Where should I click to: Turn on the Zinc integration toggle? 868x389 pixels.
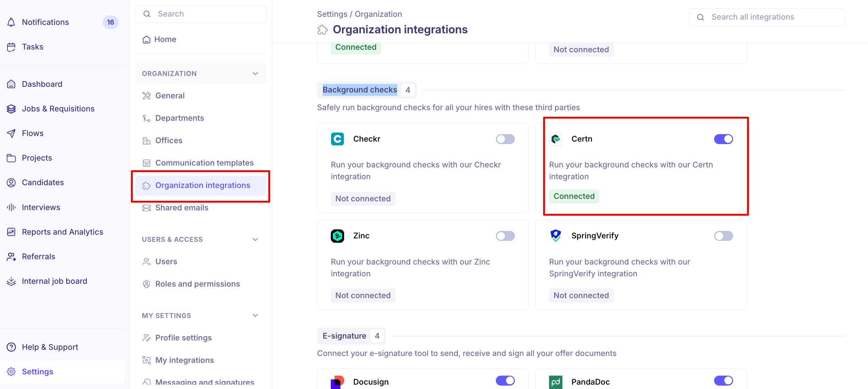tap(505, 236)
